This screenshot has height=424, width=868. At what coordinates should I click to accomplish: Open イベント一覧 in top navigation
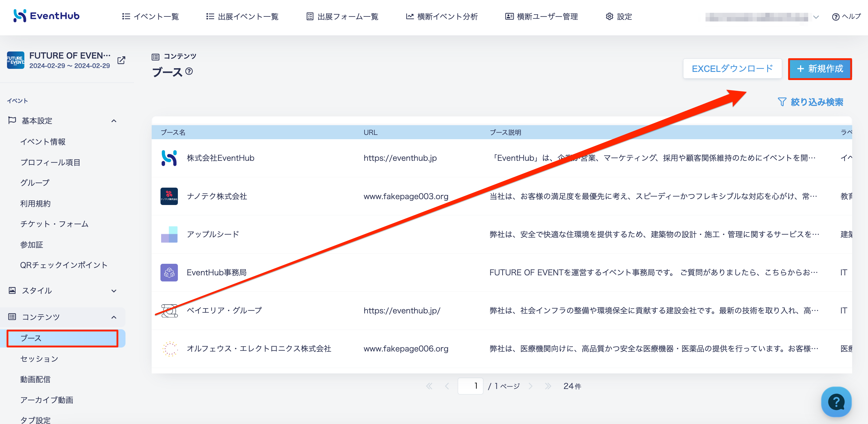pyautogui.click(x=150, y=16)
